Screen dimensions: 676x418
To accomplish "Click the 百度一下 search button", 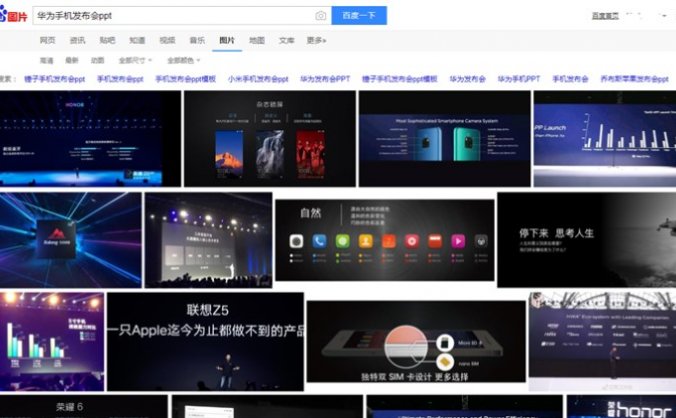I will point(359,16).
